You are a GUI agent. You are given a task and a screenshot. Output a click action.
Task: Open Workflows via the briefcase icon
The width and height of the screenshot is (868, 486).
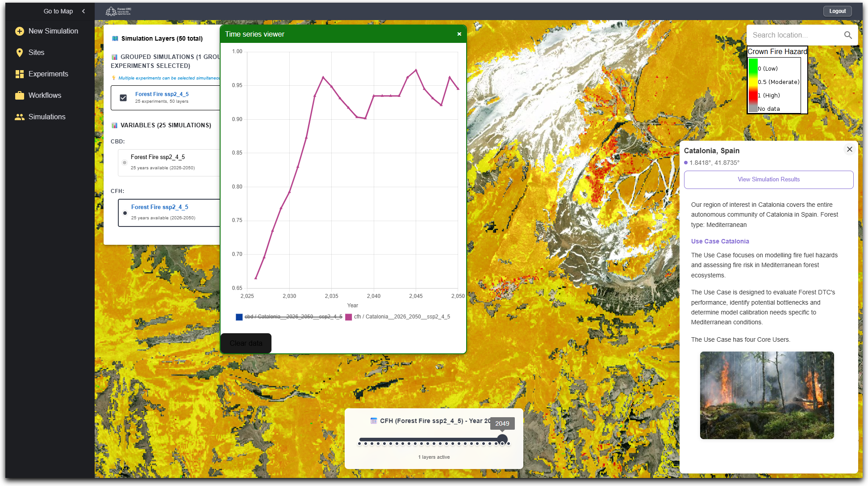20,96
